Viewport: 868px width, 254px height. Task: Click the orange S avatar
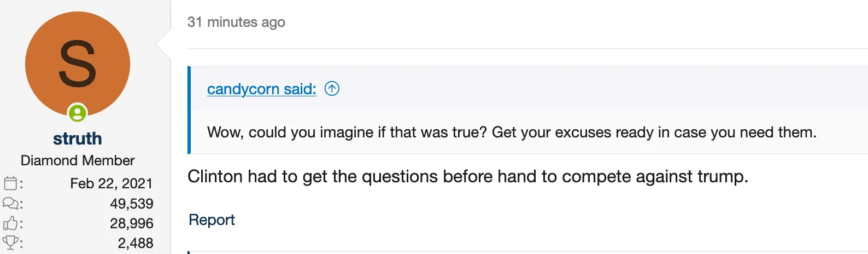[x=77, y=63]
